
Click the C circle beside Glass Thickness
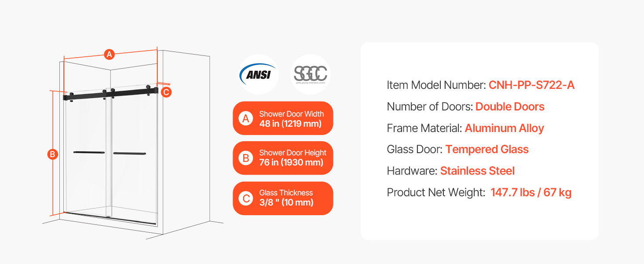[x=245, y=198]
